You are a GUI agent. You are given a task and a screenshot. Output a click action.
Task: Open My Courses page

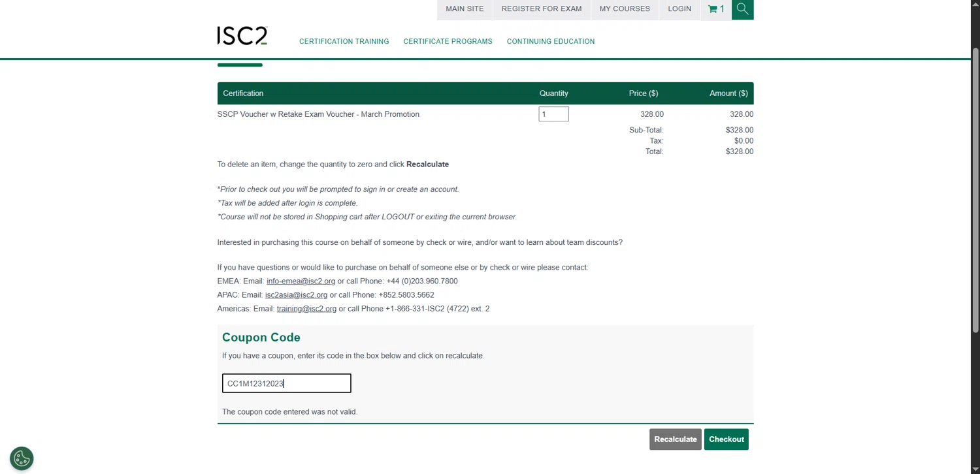tap(625, 9)
